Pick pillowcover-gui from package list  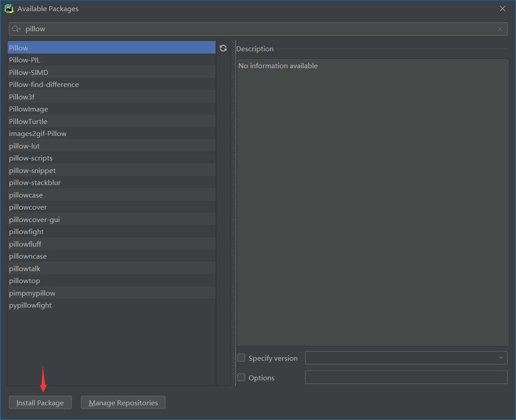(34, 219)
